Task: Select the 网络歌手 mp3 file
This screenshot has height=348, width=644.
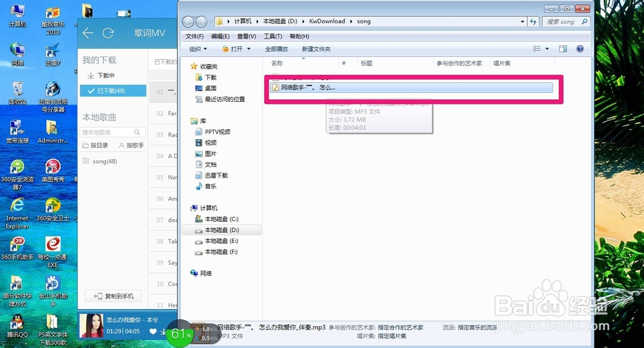Action: click(412, 88)
